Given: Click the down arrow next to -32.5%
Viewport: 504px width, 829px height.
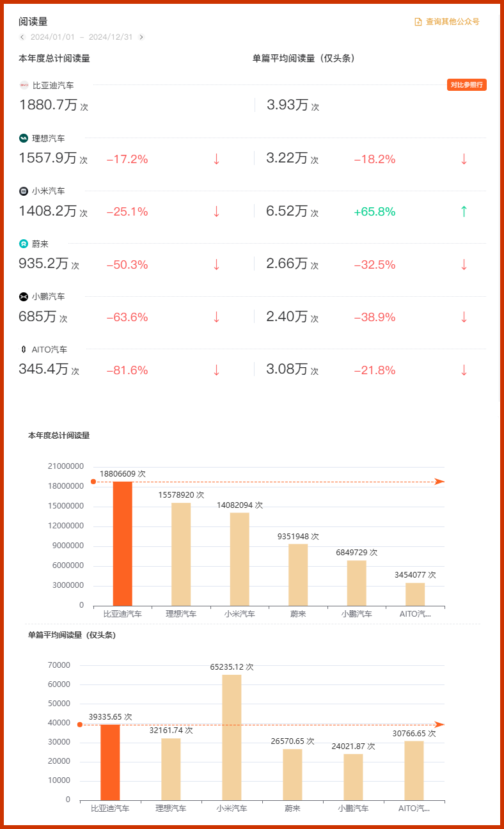Looking at the screenshot, I should 464,265.
